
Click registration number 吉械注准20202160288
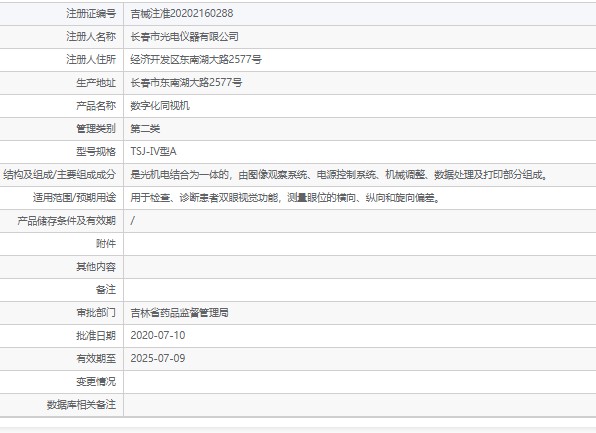tap(182, 14)
